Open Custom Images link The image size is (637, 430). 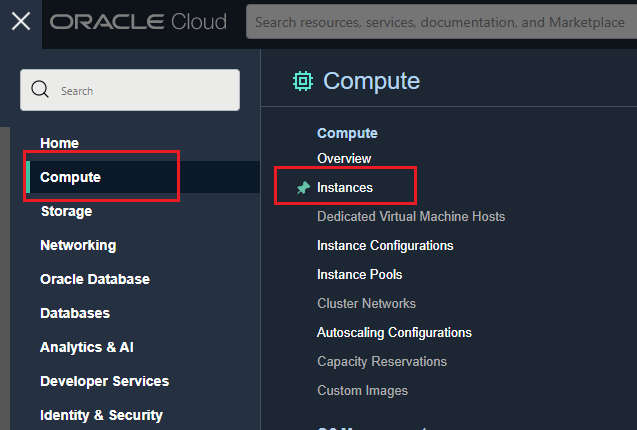(362, 391)
